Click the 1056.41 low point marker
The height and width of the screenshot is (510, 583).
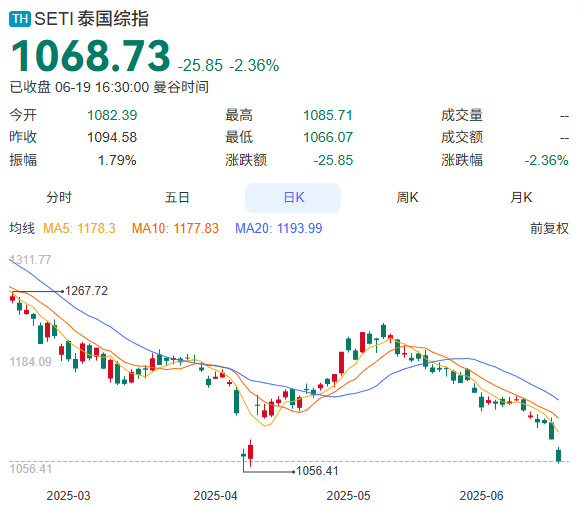317,471
